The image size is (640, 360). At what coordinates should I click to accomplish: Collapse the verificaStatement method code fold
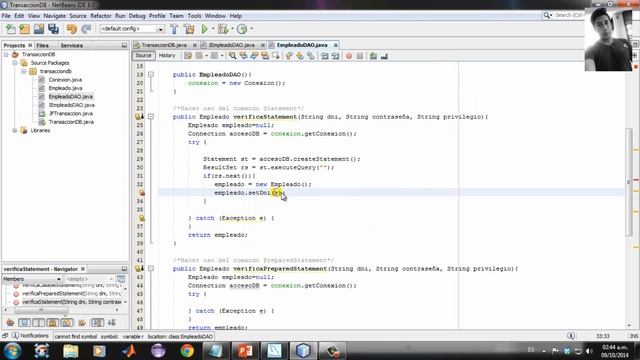click(151, 117)
